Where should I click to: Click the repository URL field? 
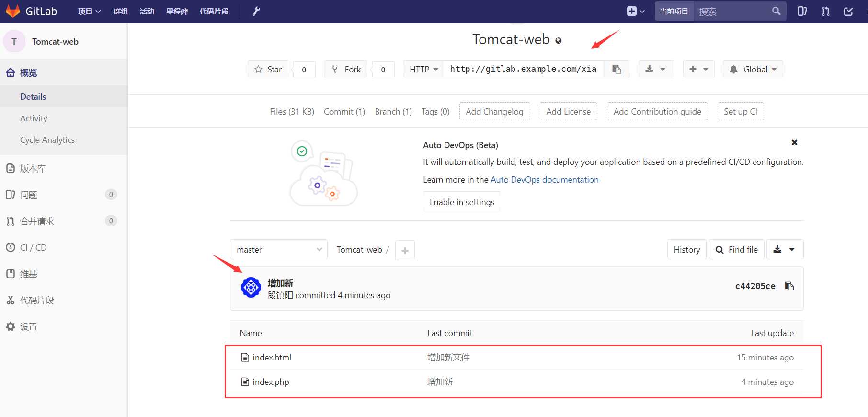pyautogui.click(x=523, y=69)
